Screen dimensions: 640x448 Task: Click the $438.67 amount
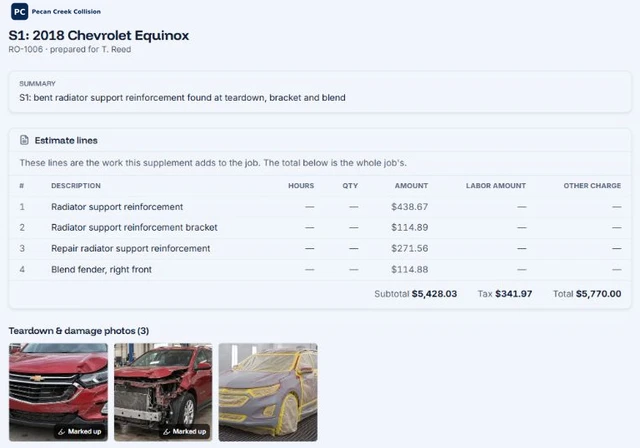[410, 207]
